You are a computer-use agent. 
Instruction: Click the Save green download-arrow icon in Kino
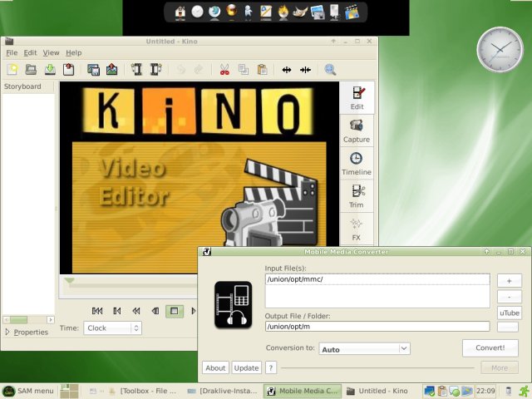click(50, 70)
